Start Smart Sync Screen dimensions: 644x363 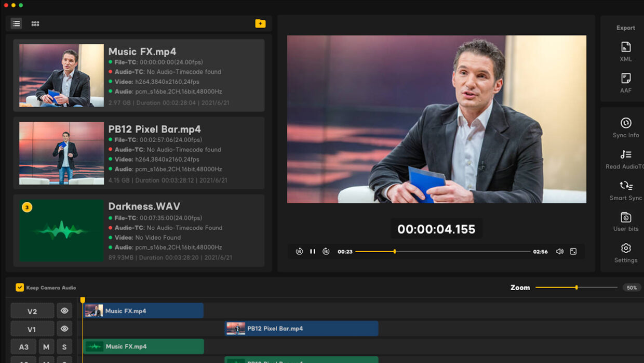pos(626,190)
